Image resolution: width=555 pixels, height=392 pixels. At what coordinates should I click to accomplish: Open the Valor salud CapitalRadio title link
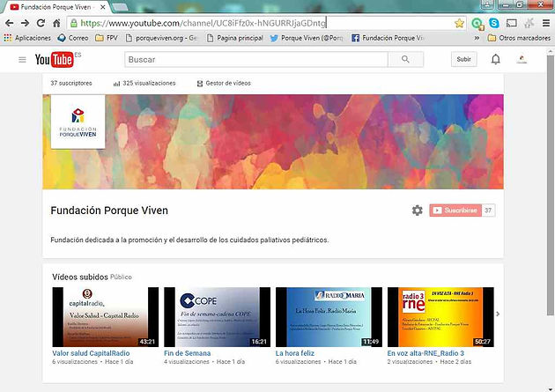91,353
